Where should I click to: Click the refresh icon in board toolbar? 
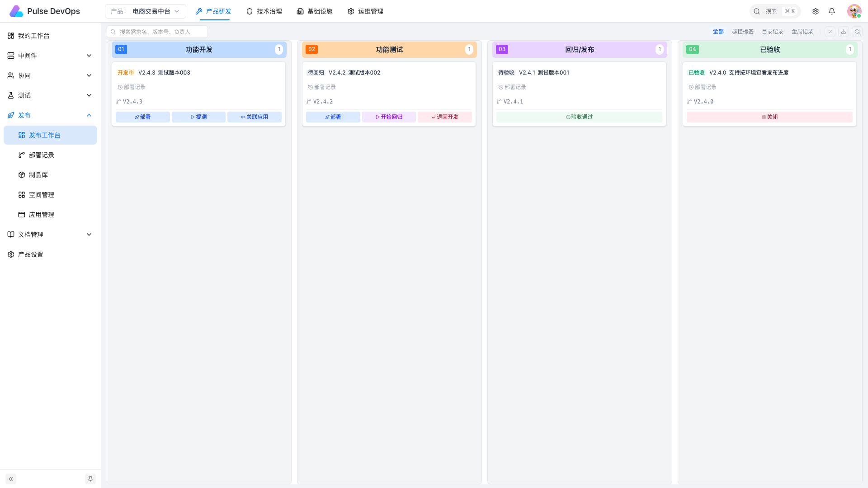pyautogui.click(x=857, y=32)
